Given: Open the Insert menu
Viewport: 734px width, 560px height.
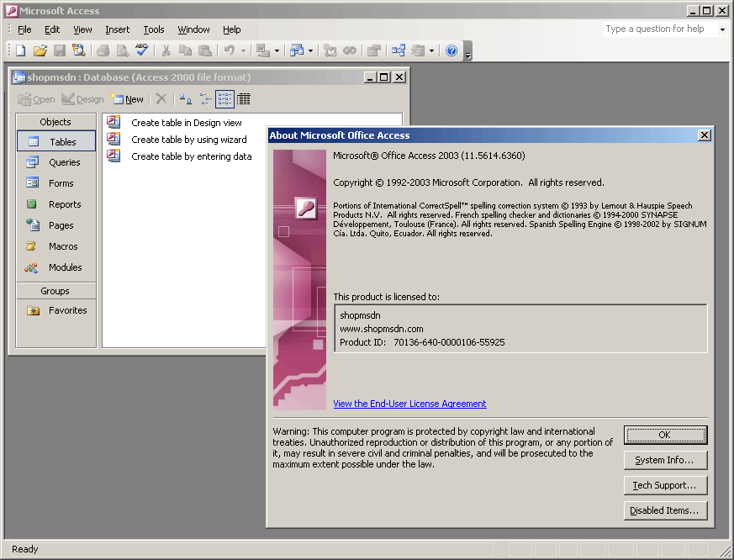Looking at the screenshot, I should pyautogui.click(x=117, y=29).
